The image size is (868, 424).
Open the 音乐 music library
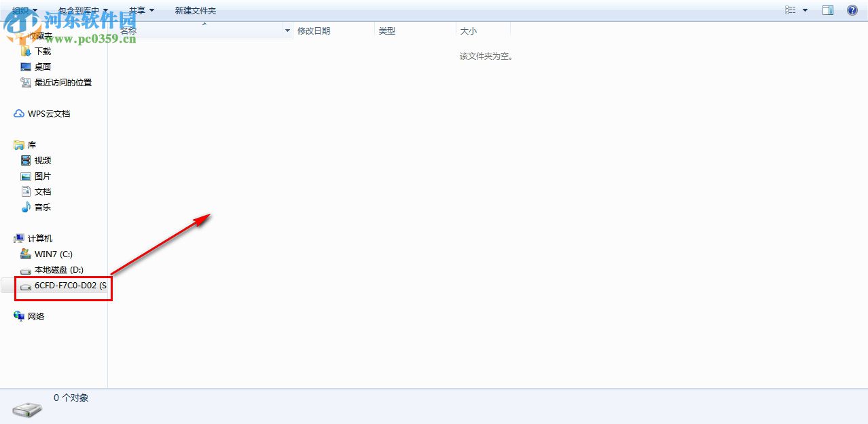tap(42, 207)
